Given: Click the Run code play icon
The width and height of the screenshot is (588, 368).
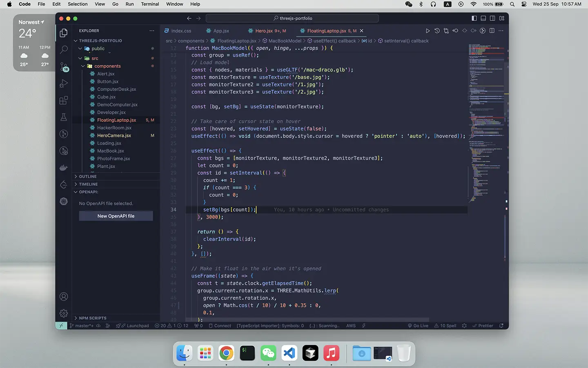Looking at the screenshot, I should click(428, 31).
